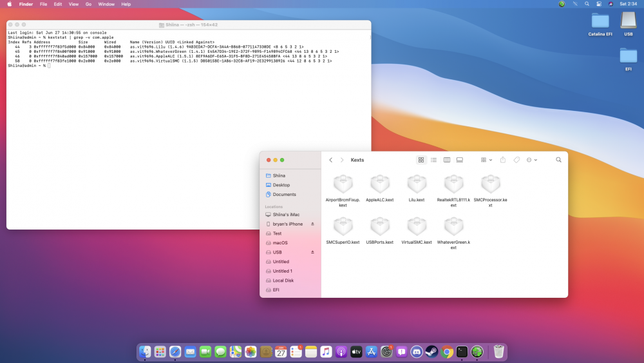644x363 pixels.
Task: Activate Siri from the menu bar
Action: (x=611, y=4)
